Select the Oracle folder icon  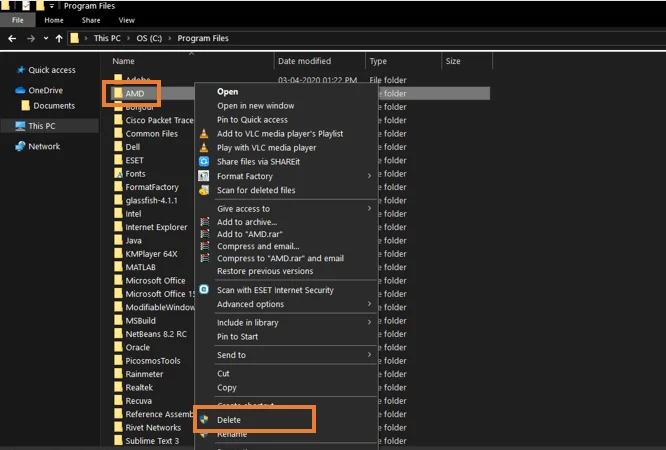pos(118,347)
